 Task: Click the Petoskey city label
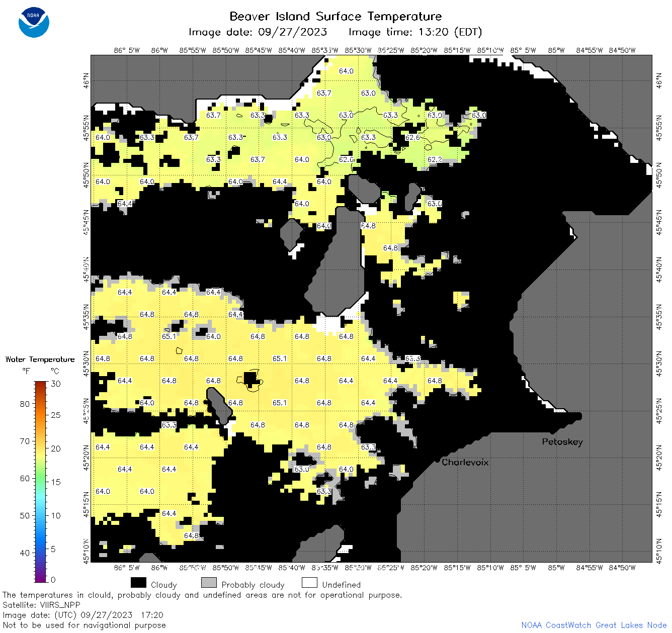[562, 442]
